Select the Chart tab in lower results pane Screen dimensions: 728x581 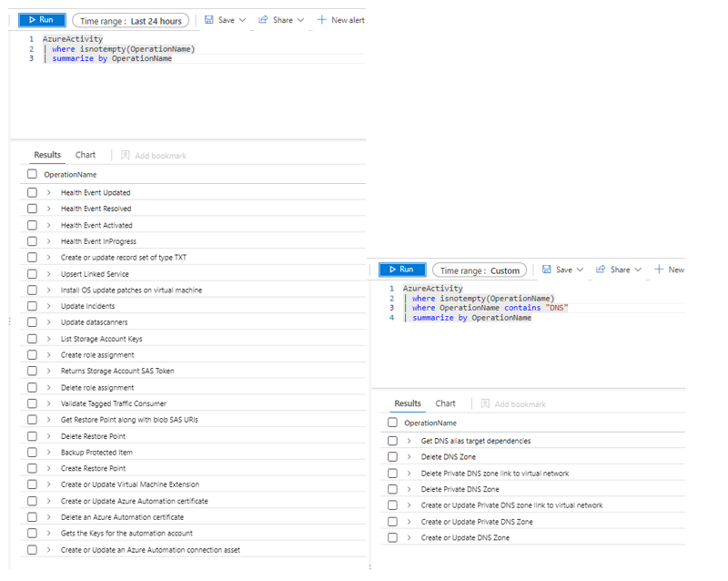click(x=446, y=403)
